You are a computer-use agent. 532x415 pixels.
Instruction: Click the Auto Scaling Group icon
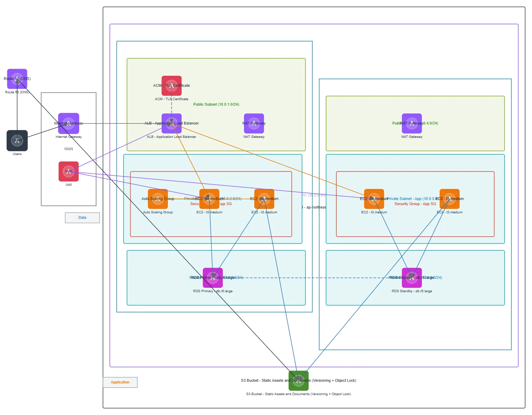(158, 199)
